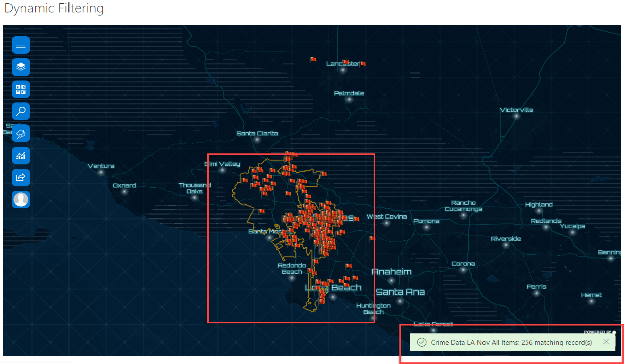
Task: Click the Dynamic Filtering page heading
Action: tap(54, 8)
